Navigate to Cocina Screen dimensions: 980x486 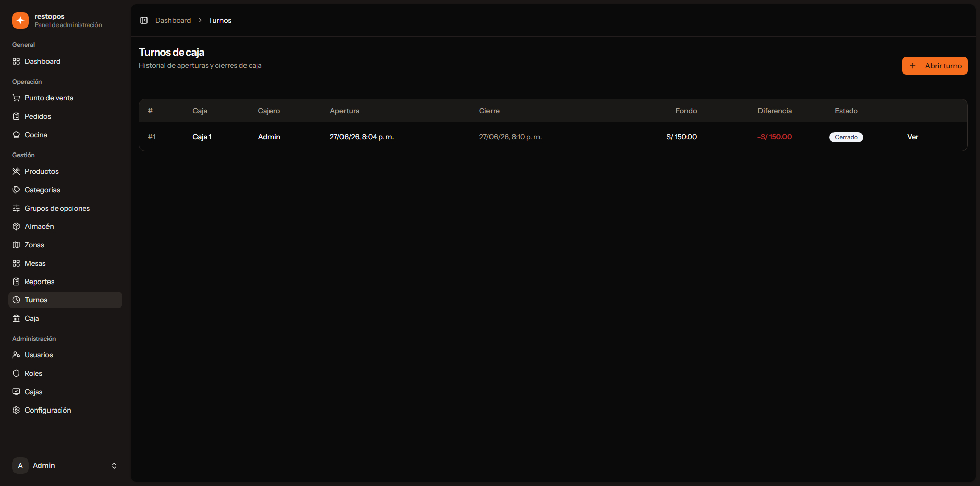click(65, 135)
